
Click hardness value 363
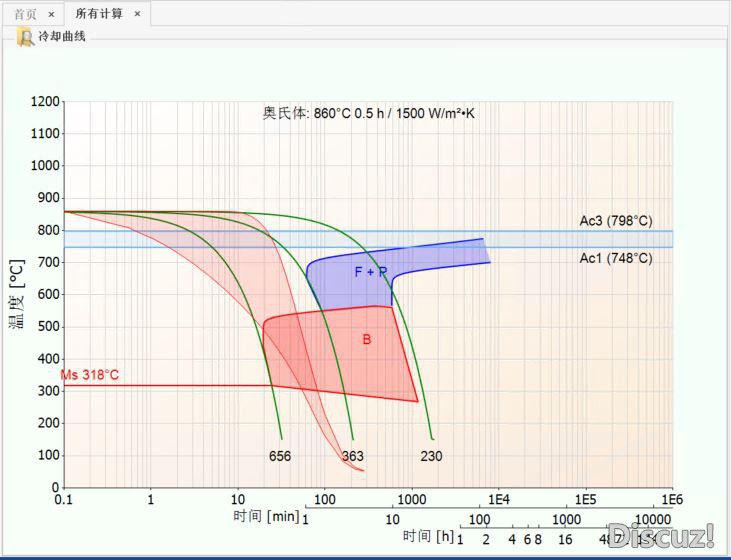pos(352,456)
